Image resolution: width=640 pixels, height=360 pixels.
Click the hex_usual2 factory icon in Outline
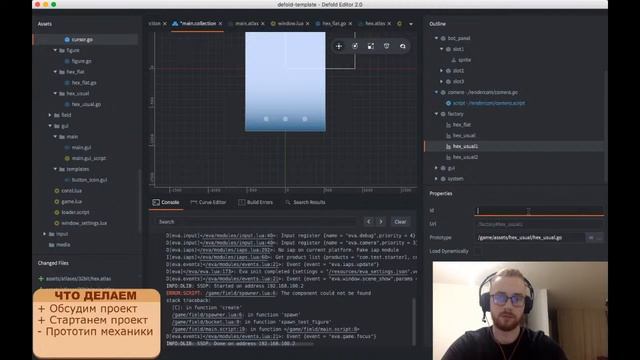tap(448, 157)
